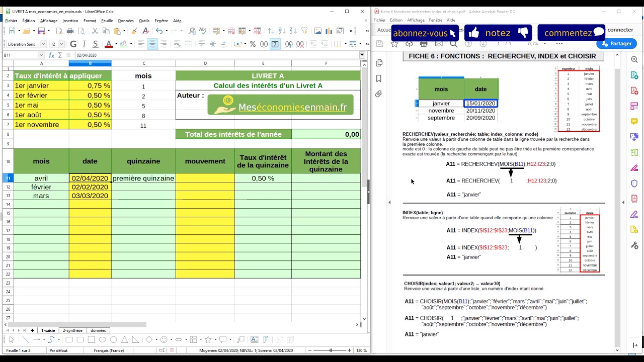Click the Calc horizontal scrollbar
The width and height of the screenshot is (644, 362).
[x=77, y=324]
